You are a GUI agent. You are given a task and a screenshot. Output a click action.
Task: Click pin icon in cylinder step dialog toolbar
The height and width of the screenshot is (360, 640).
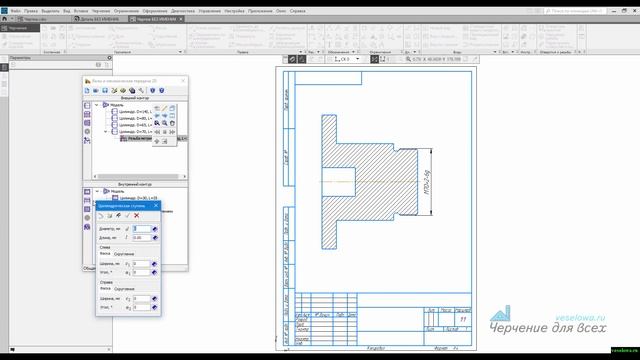tap(118, 216)
